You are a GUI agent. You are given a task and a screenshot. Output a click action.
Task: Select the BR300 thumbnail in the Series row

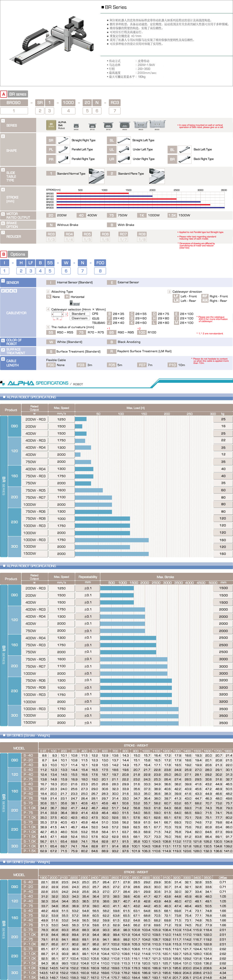tap(157, 124)
